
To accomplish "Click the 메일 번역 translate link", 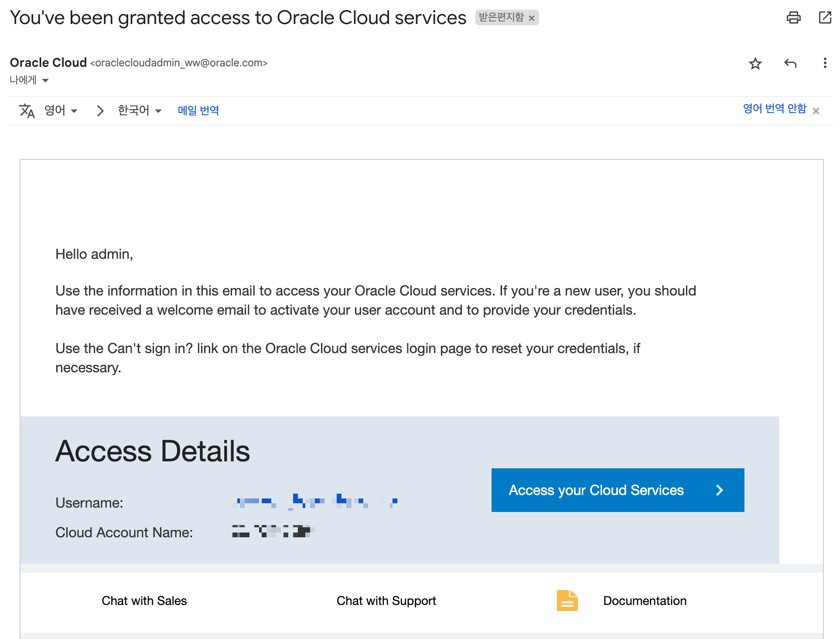I will pyautogui.click(x=198, y=110).
